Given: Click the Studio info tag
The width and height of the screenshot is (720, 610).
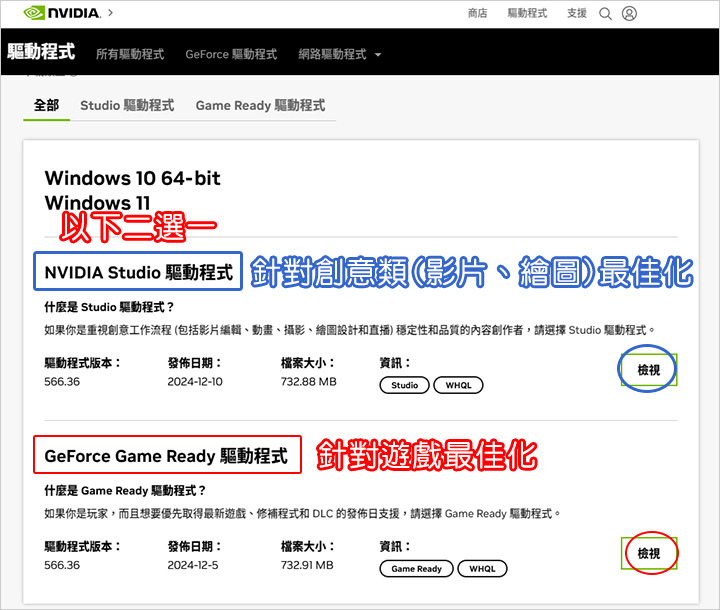Looking at the screenshot, I should coord(405,385).
